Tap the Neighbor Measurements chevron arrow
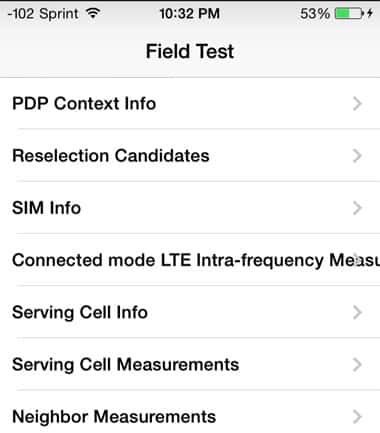The image size is (380, 433). pyautogui.click(x=357, y=417)
